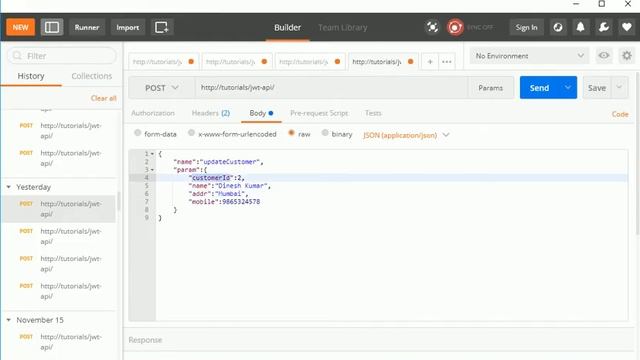Open settings wrench icon

click(x=604, y=27)
